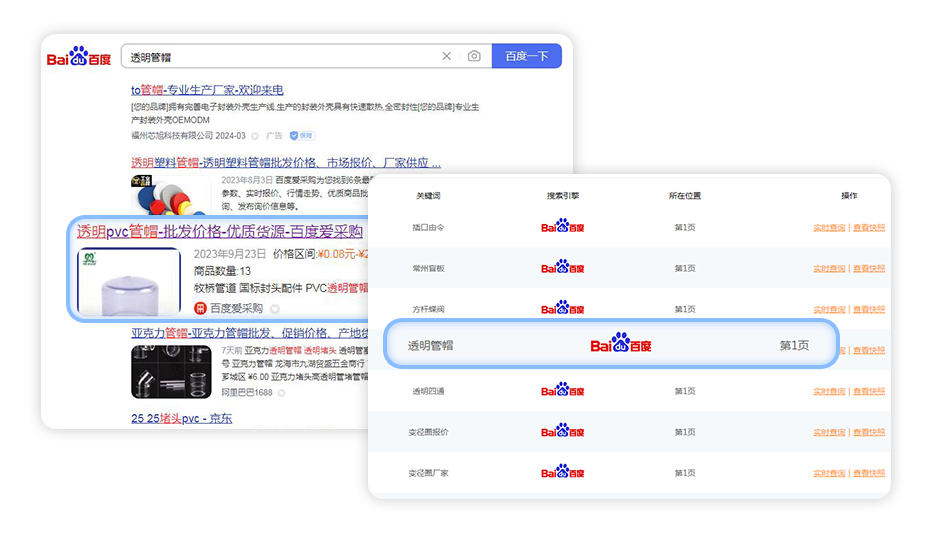Click the 搜索引擎 column header
Image resolution: width=925 pixels, height=535 pixels.
point(563,195)
